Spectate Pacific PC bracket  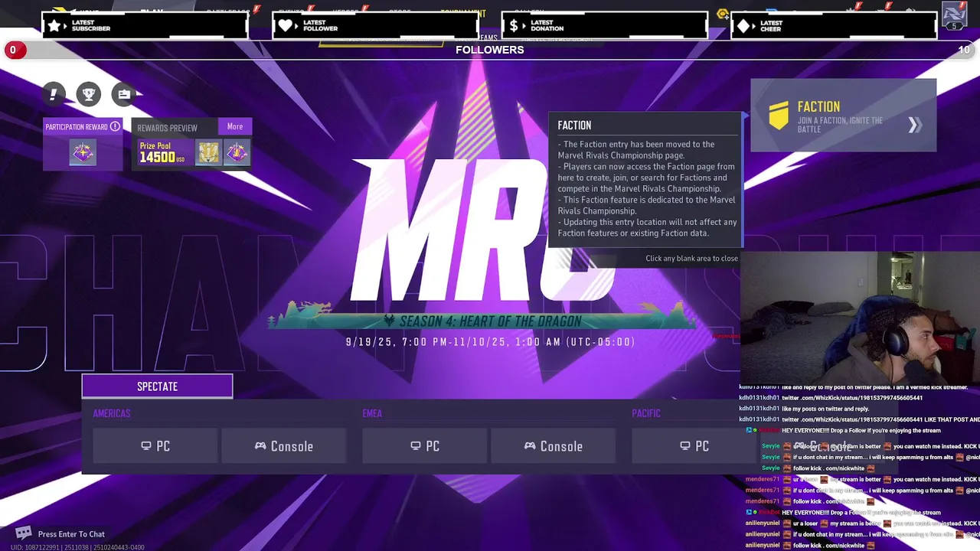point(694,446)
